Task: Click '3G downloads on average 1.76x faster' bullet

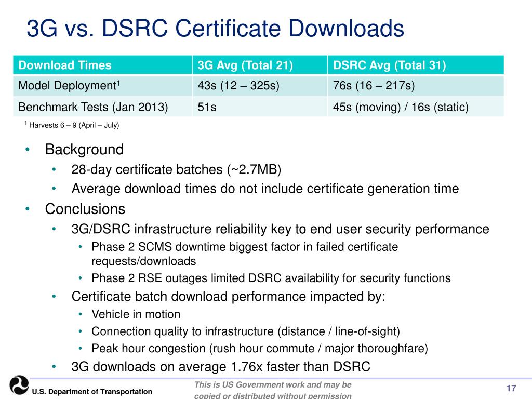Action: 220,367
